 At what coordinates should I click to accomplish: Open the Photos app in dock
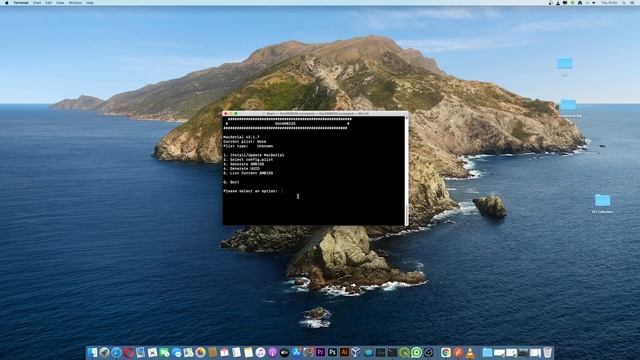[200, 352]
